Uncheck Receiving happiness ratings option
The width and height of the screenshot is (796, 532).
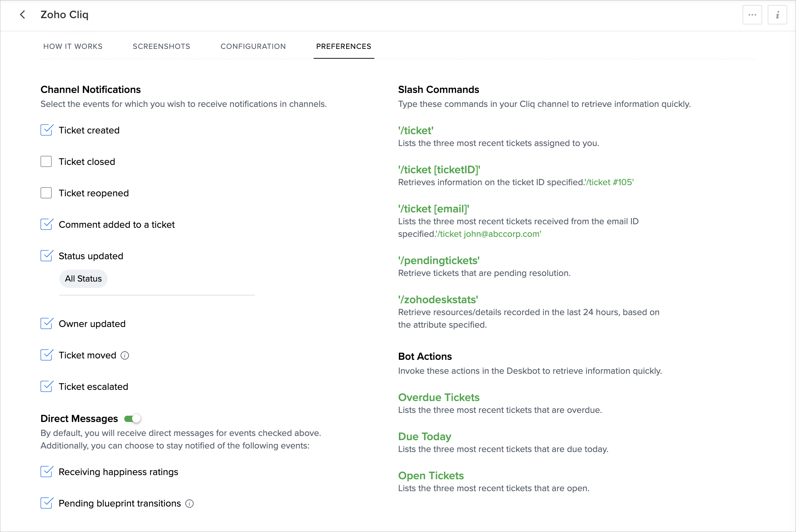click(x=46, y=472)
